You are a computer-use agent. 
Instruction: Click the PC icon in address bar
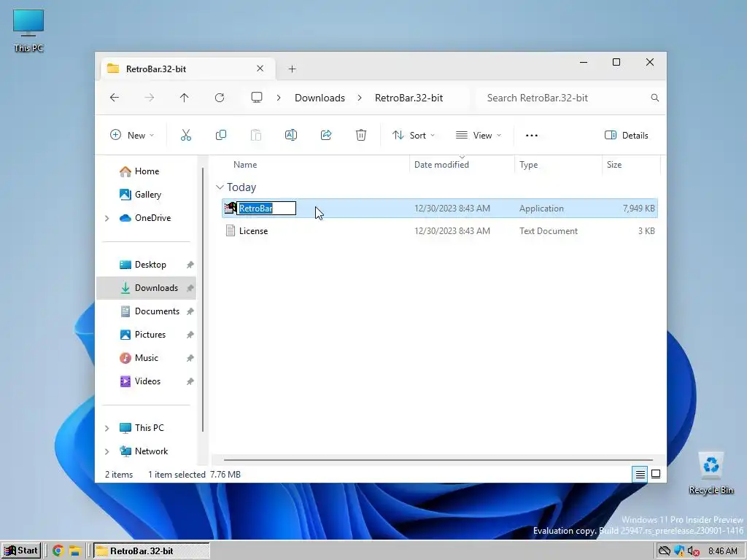pos(257,98)
